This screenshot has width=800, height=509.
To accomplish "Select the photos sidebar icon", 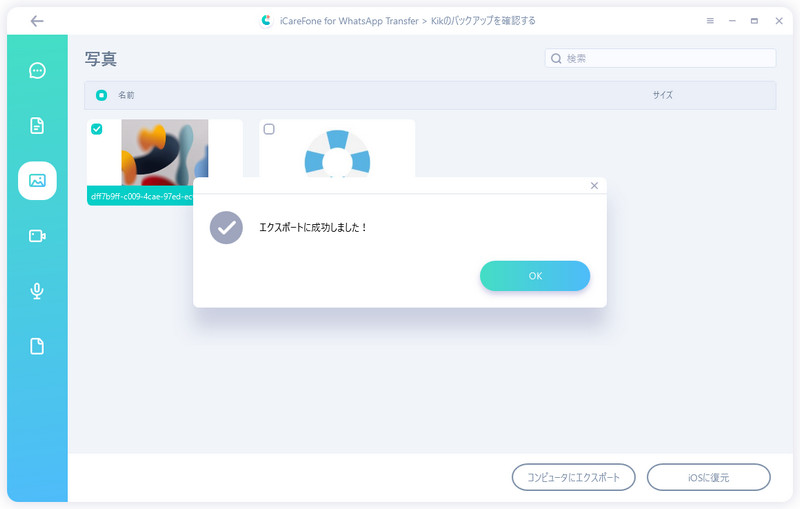I will tap(37, 181).
